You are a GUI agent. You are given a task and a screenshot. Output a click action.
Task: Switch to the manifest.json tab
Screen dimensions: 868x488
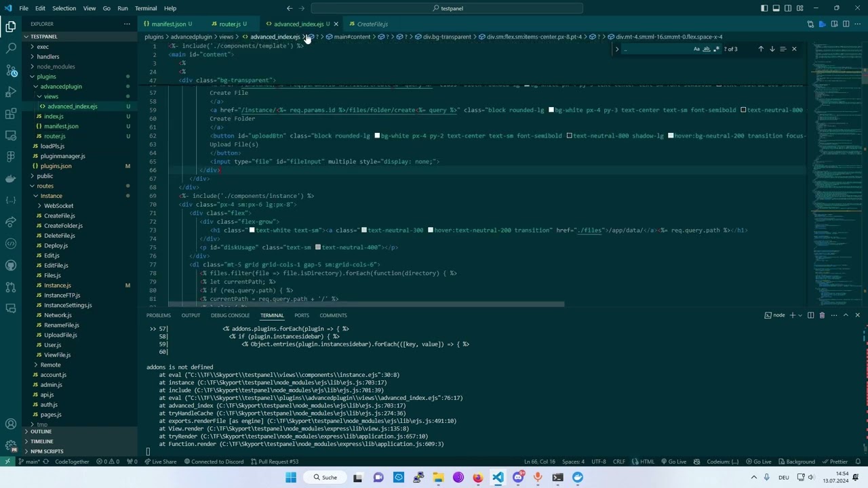point(168,24)
